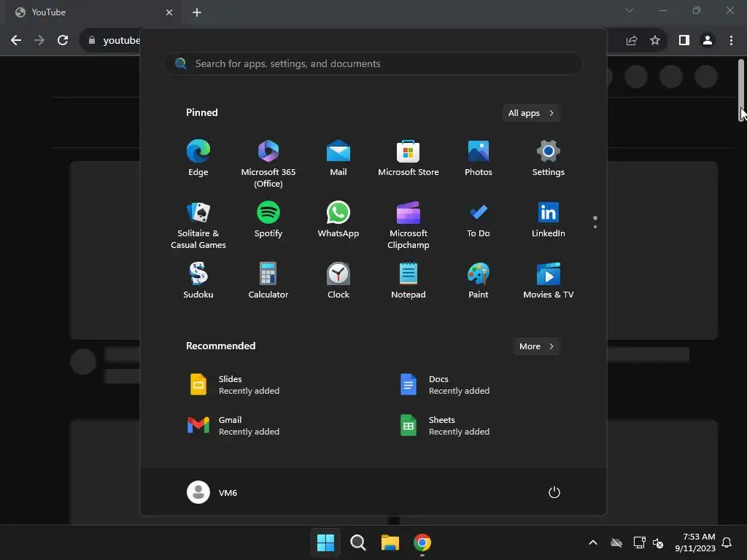
Task: Open Settings from the Start menu
Action: [x=549, y=158]
